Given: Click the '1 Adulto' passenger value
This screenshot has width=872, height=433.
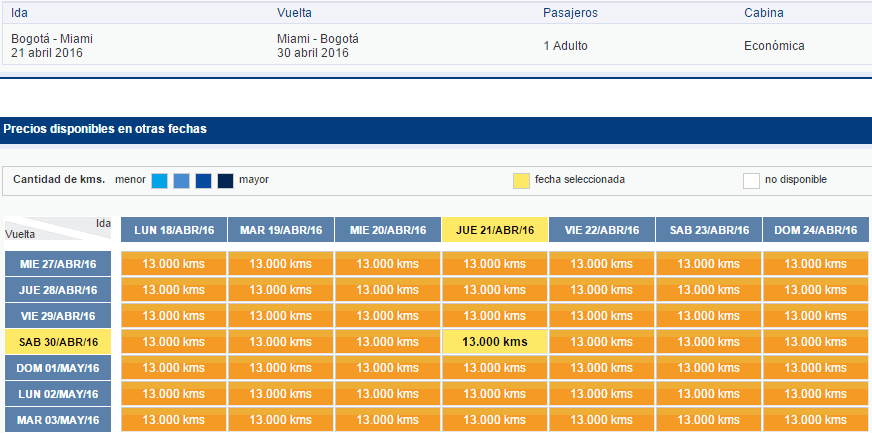Looking at the screenshot, I should point(565,46).
